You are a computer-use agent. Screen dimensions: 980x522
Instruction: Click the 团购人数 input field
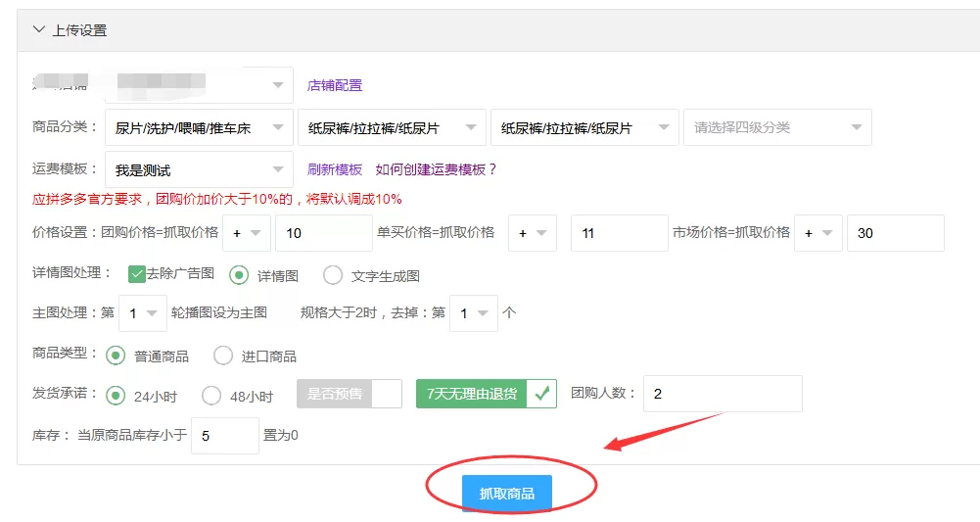click(x=723, y=394)
